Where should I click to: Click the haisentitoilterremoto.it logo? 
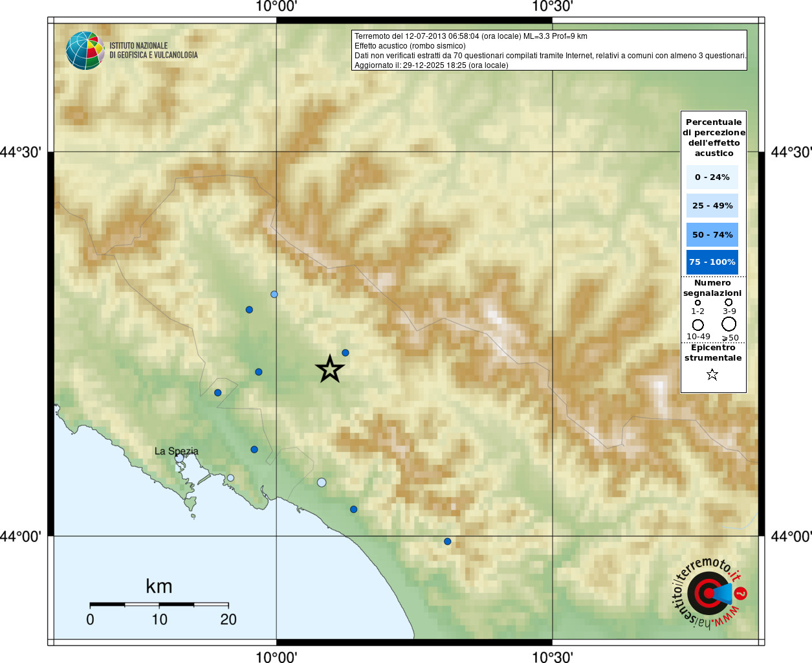click(709, 592)
